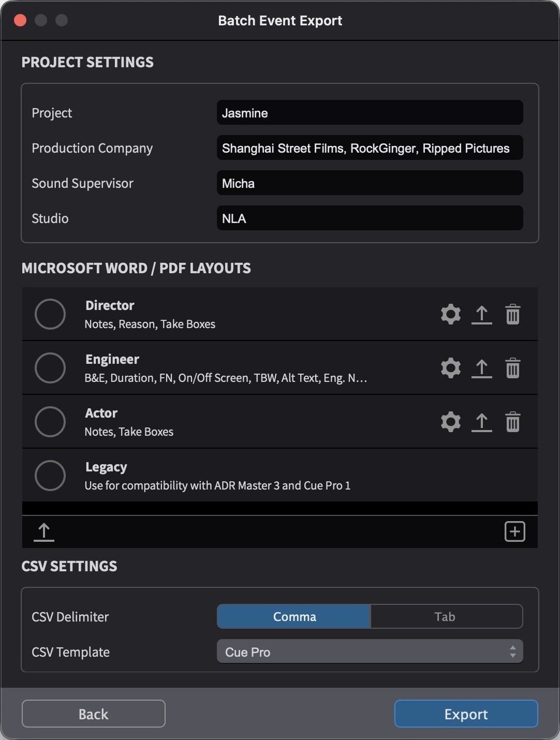The image size is (560, 740).
Task: Click the CSV Template label
Action: (71, 652)
